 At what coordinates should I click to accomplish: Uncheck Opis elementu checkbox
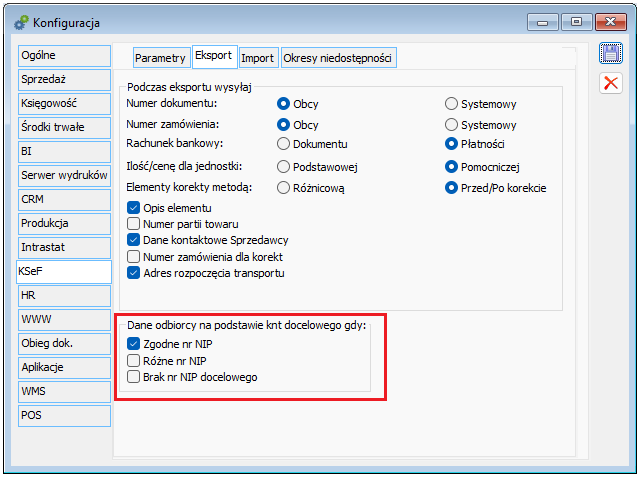134,207
